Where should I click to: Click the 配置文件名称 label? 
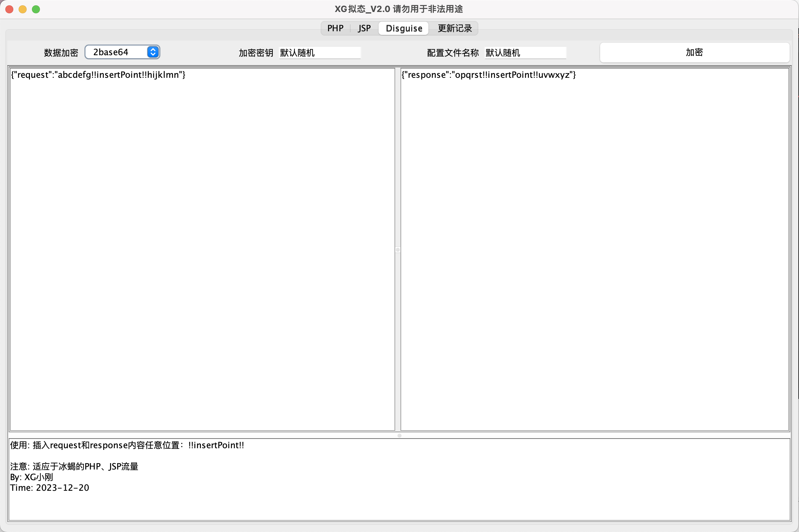452,53
